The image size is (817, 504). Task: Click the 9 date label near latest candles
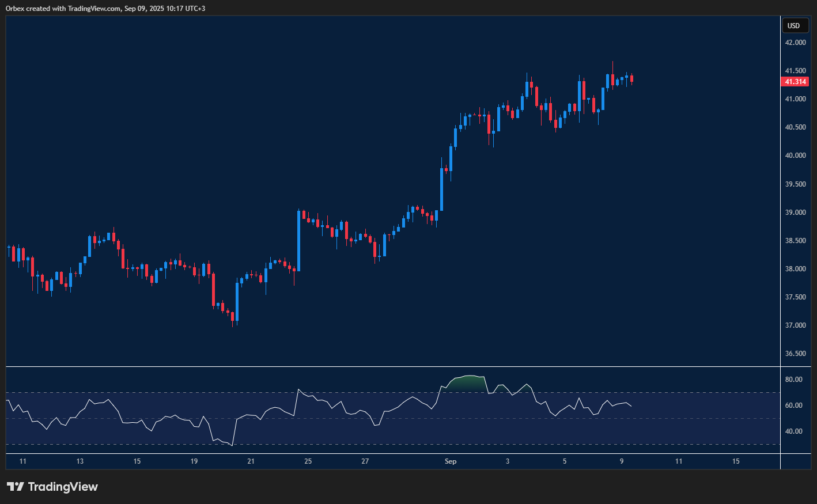coord(622,461)
